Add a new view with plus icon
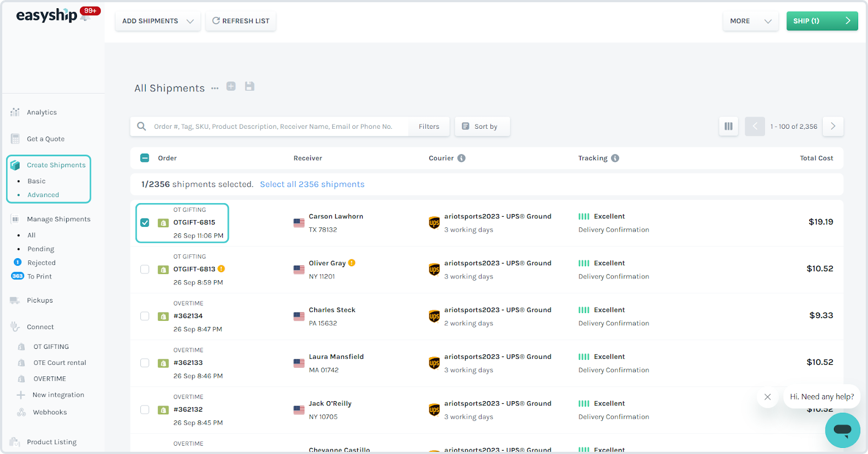868x454 pixels. point(231,86)
